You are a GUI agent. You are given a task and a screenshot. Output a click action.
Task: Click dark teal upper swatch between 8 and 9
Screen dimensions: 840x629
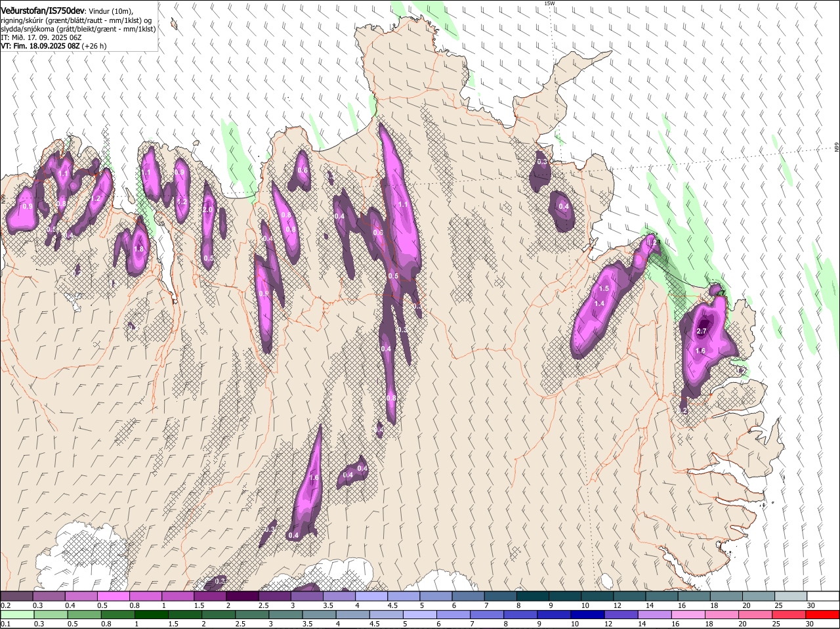pyautogui.click(x=532, y=596)
